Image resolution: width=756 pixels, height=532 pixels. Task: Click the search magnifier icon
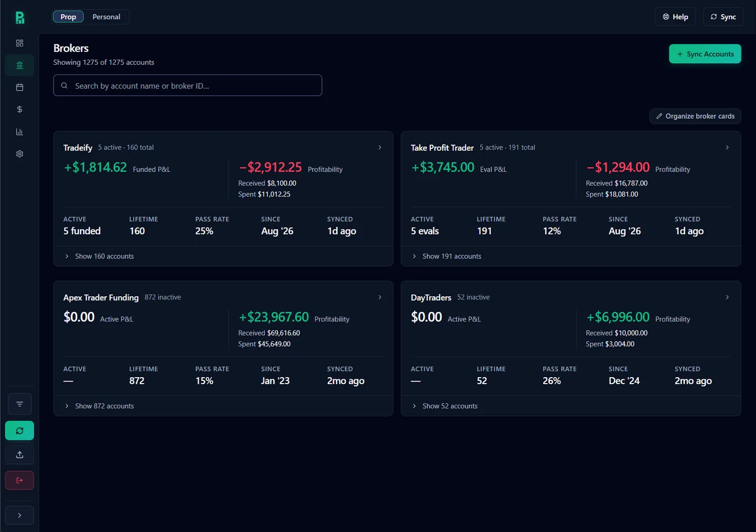[64, 86]
